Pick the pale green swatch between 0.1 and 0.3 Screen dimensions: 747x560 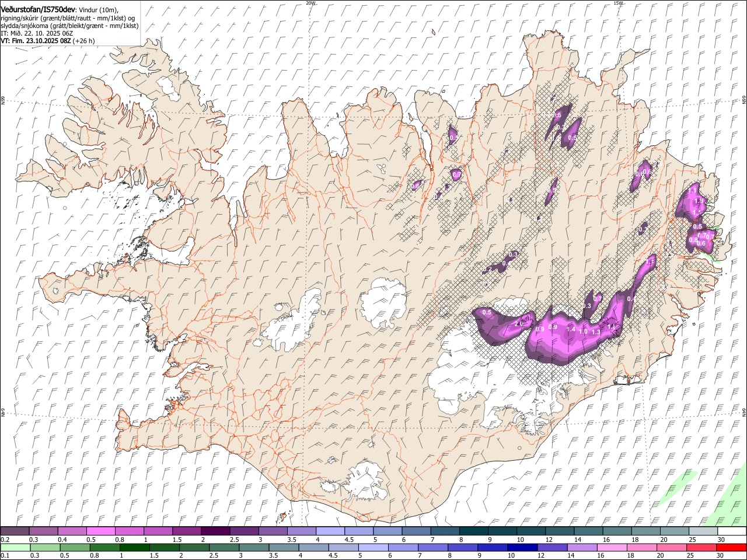[x=15, y=547]
